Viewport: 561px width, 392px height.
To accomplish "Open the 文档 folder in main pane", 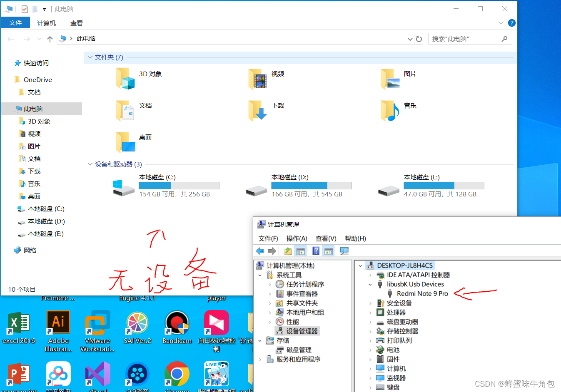I will 125,110.
